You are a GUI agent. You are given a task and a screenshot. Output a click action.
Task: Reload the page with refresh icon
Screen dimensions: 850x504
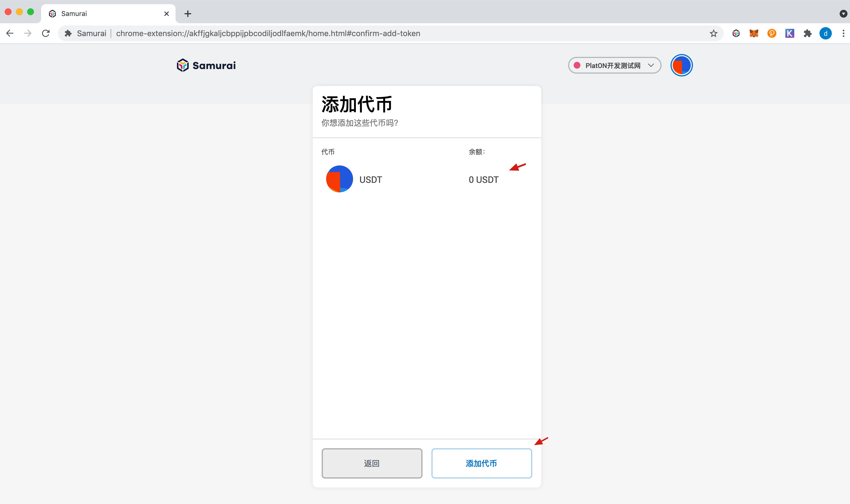pyautogui.click(x=46, y=33)
